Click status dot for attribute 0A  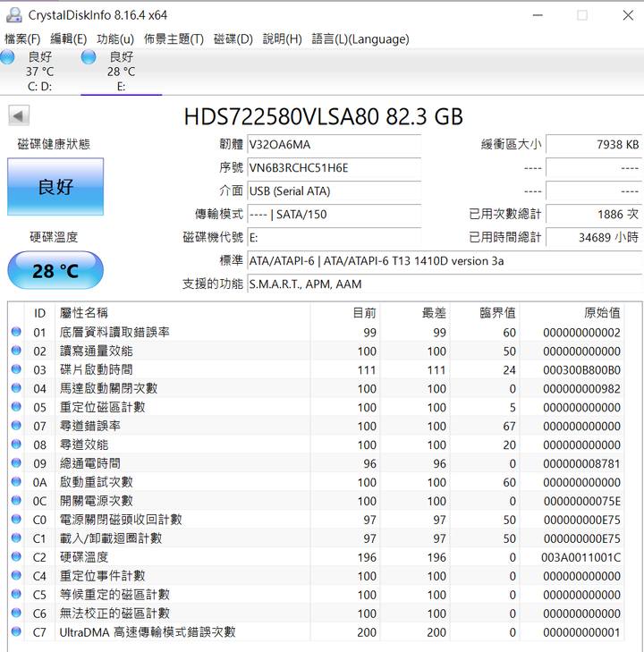[16, 481]
